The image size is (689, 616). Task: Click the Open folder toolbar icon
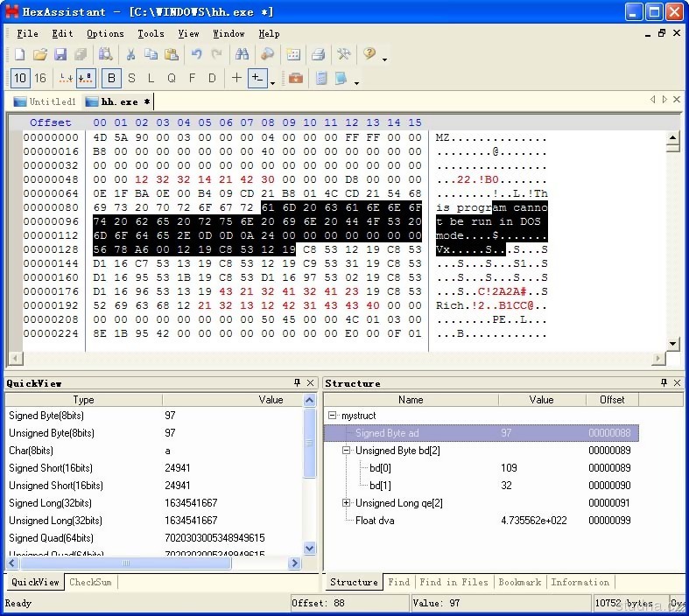(x=40, y=54)
